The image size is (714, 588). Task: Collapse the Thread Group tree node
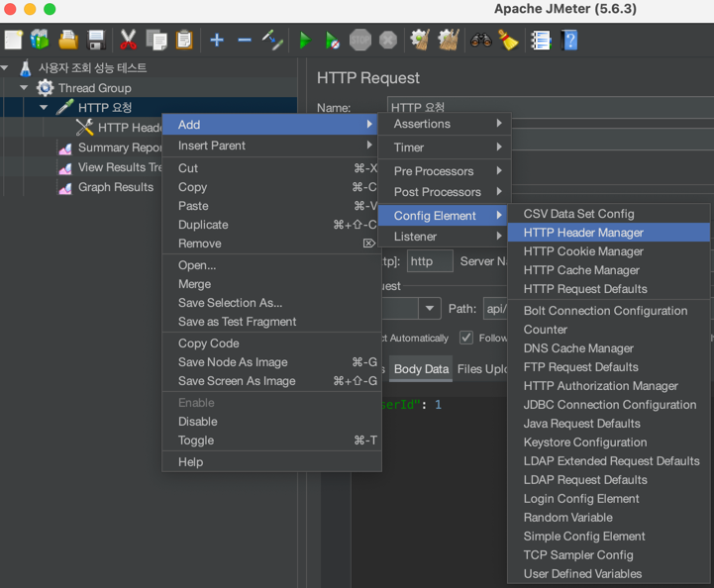pos(24,88)
